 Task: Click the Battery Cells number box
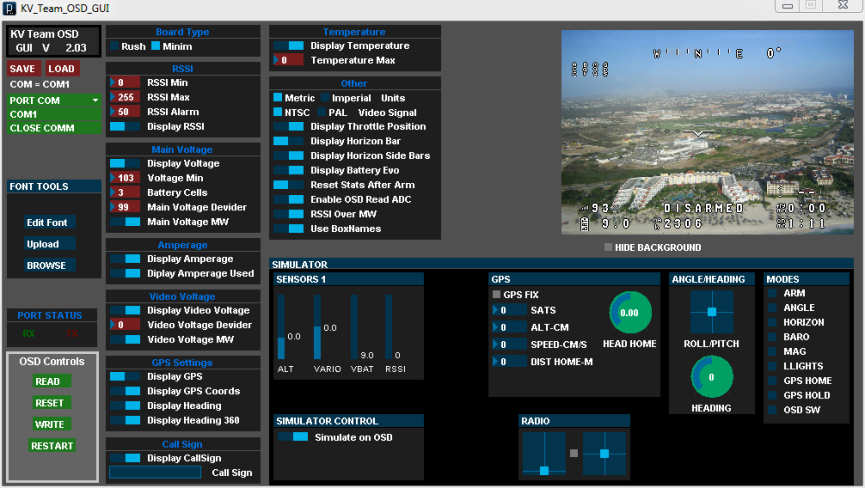(123, 192)
